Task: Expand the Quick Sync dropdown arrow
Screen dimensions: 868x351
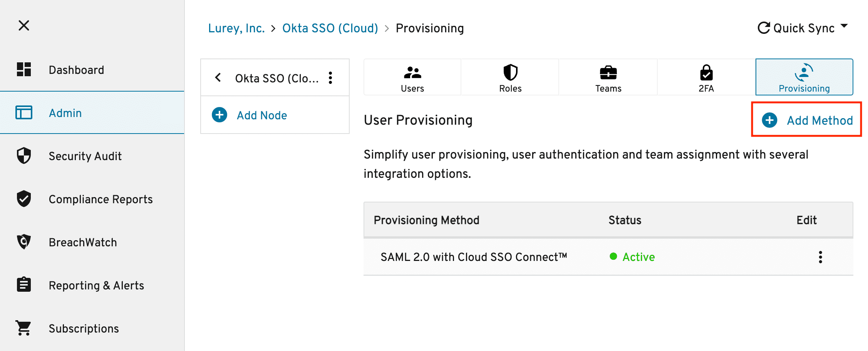Action: (844, 26)
